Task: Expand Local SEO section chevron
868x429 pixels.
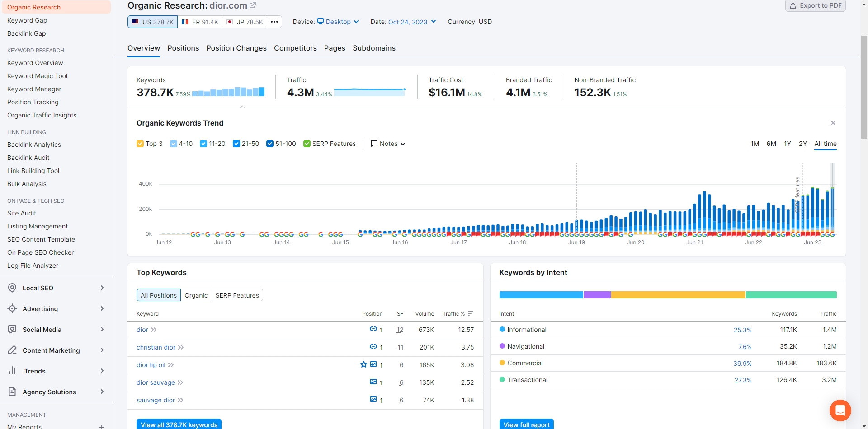Action: 102,288
